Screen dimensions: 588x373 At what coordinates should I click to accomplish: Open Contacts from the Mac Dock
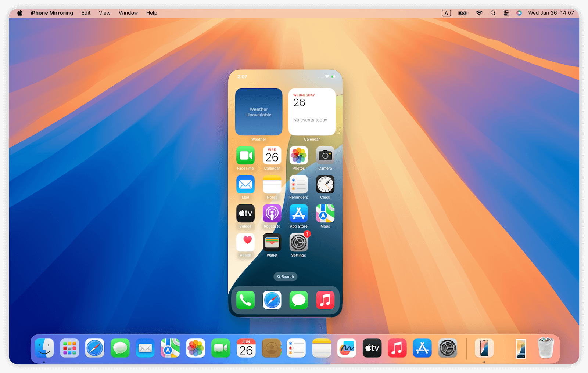271,348
